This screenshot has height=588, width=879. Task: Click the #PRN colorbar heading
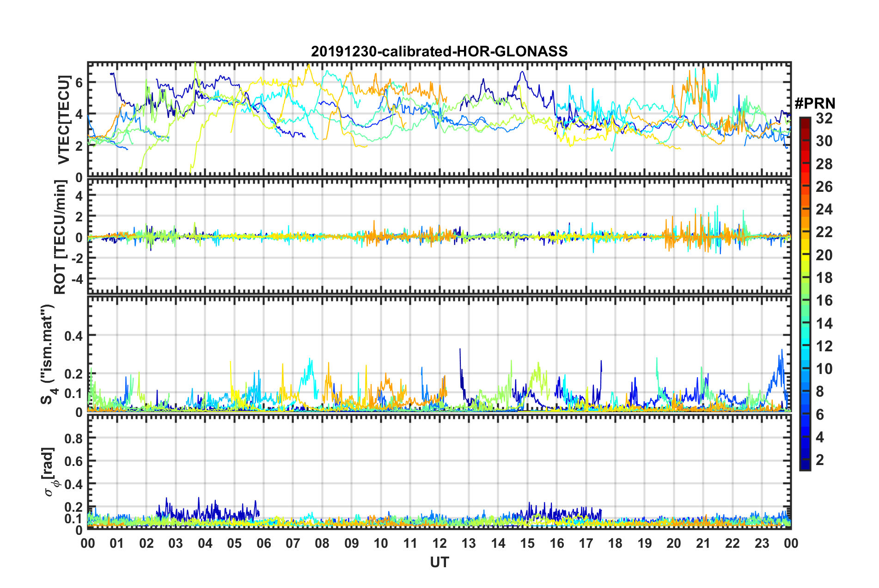point(815,103)
